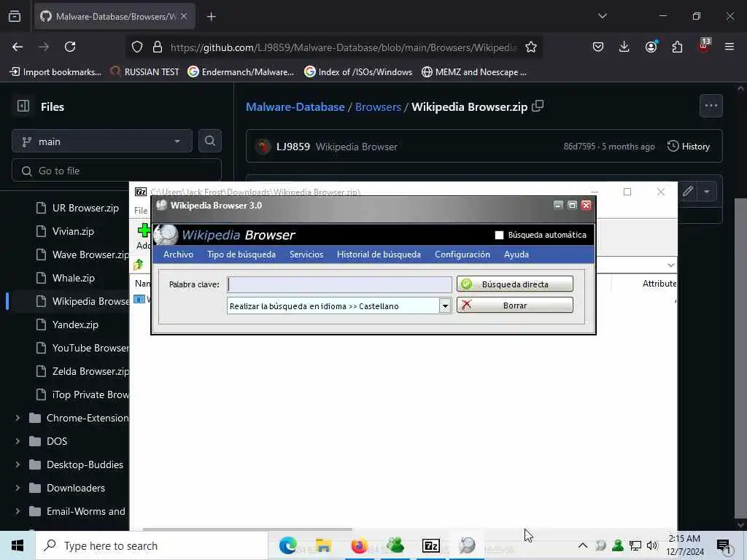Open the Firefox account icon
Viewport: 747px width, 560px height.
pyautogui.click(x=651, y=47)
